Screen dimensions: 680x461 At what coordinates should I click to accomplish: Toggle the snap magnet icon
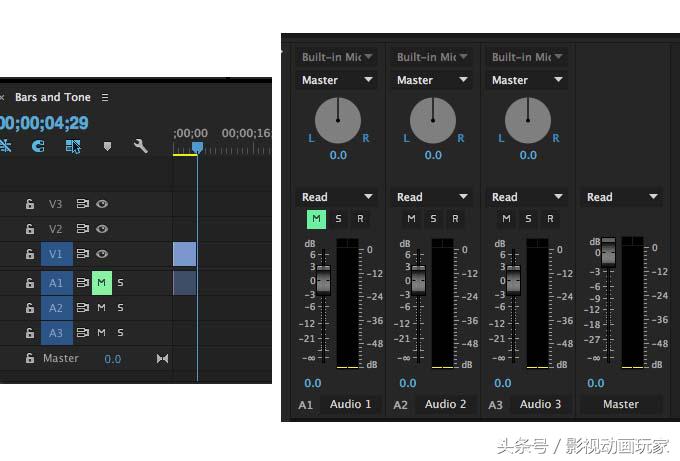tap(38, 146)
